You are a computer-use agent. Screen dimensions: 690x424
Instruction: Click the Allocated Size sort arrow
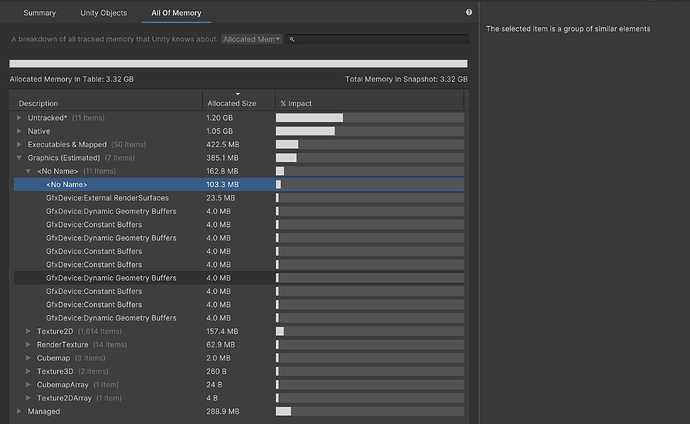coord(237,95)
